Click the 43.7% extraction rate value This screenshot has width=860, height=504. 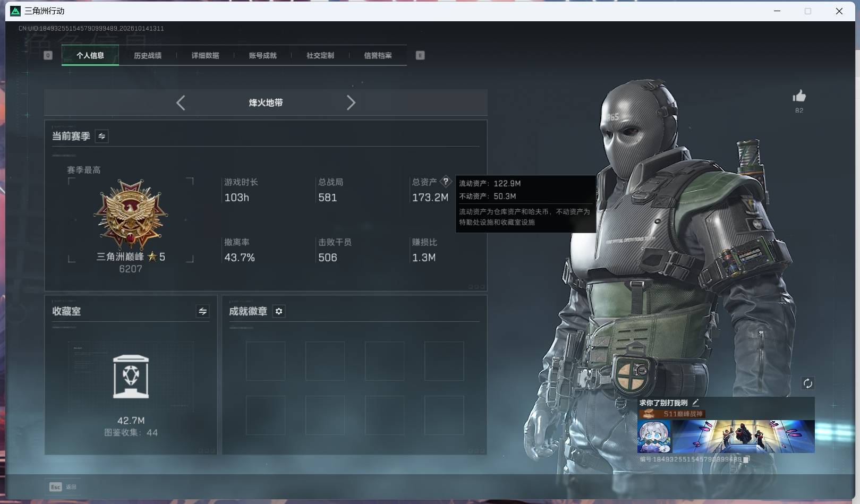240,258
